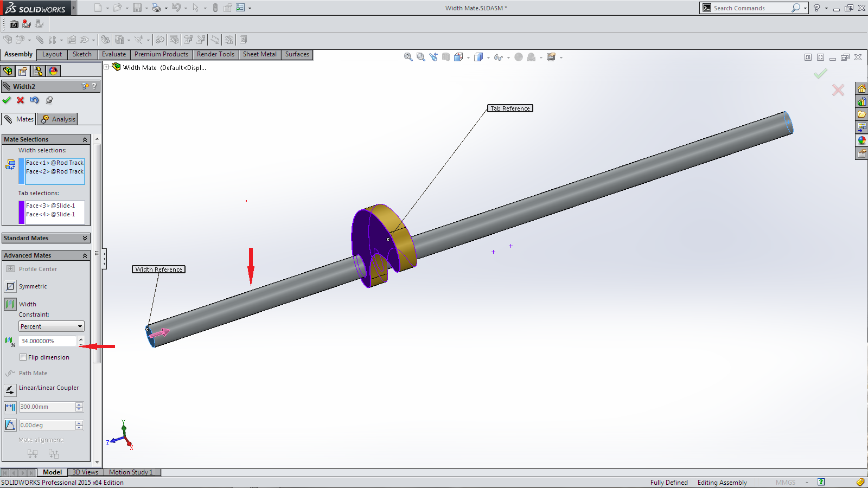Select the Symmetric mate icon
Image resolution: width=868 pixels, height=488 pixels.
point(10,286)
